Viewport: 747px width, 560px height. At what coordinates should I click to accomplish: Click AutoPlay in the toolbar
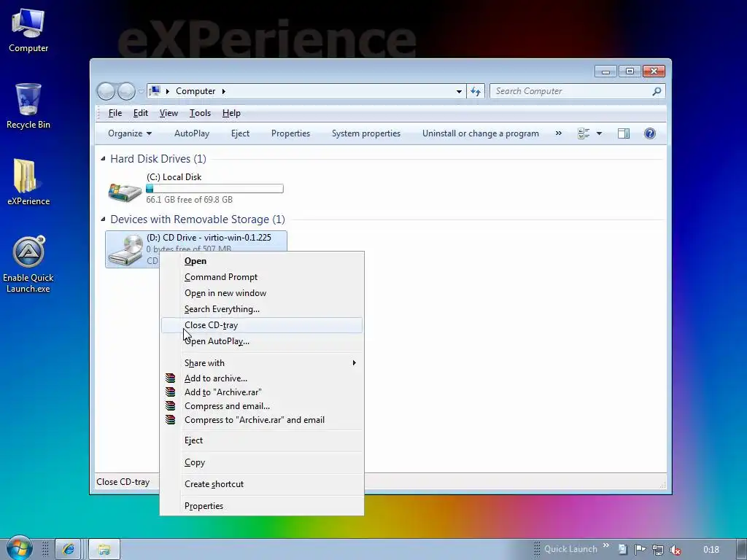[x=192, y=133]
